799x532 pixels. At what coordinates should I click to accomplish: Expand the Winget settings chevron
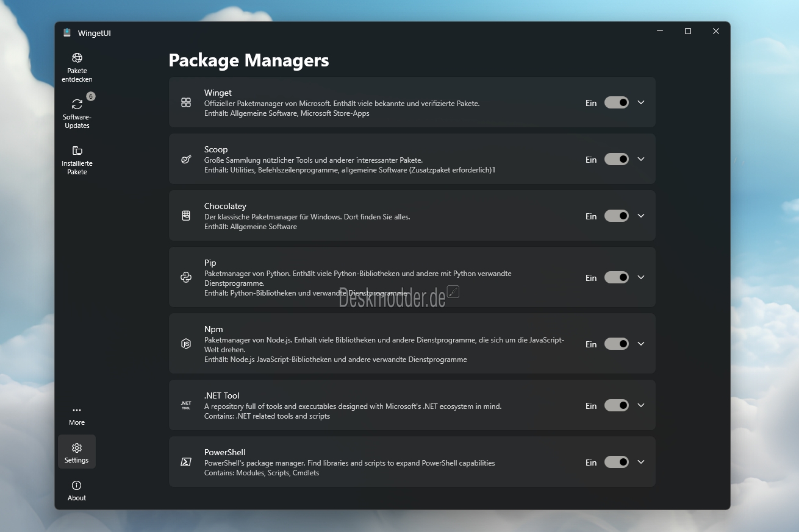[x=641, y=102]
